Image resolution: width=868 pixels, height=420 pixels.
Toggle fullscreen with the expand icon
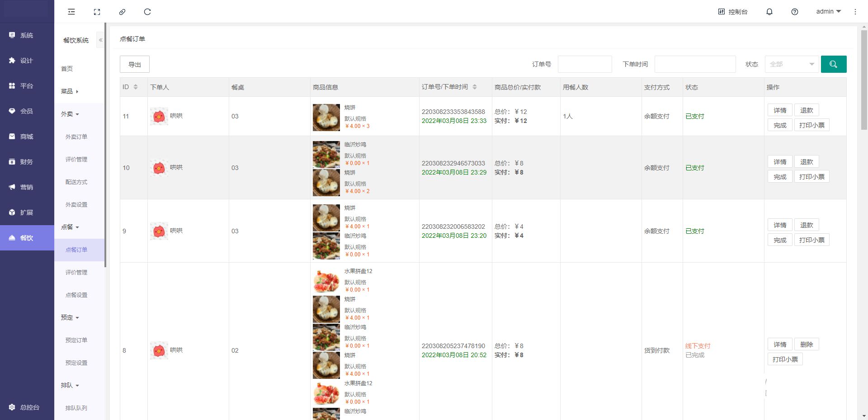pyautogui.click(x=97, y=12)
